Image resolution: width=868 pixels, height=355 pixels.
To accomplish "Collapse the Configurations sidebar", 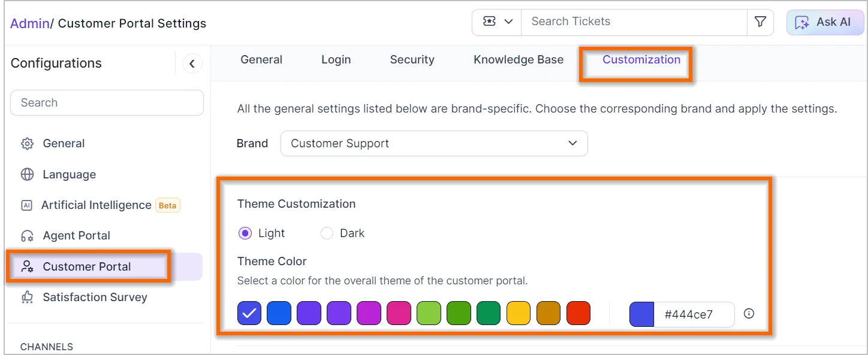I will 192,63.
